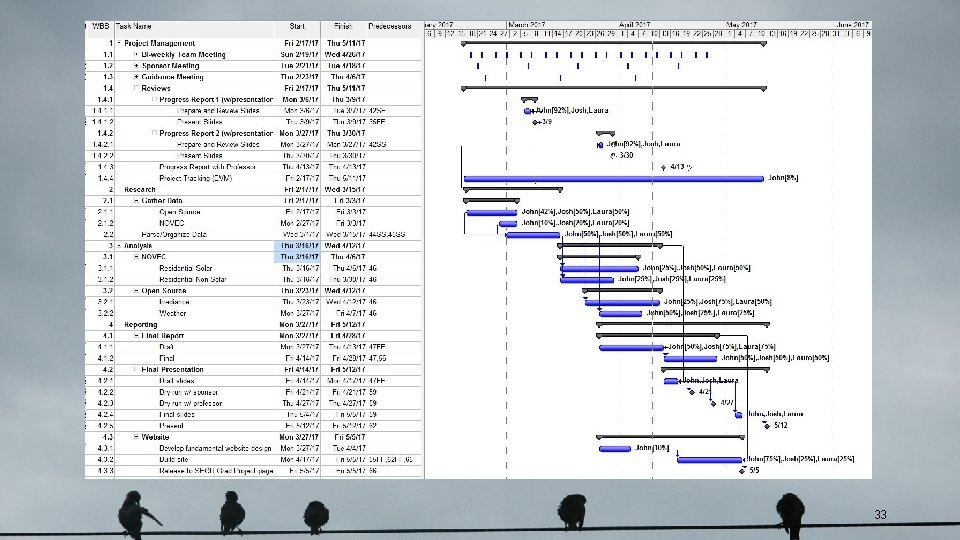
Task: Sort by the Start column header
Action: point(297,26)
